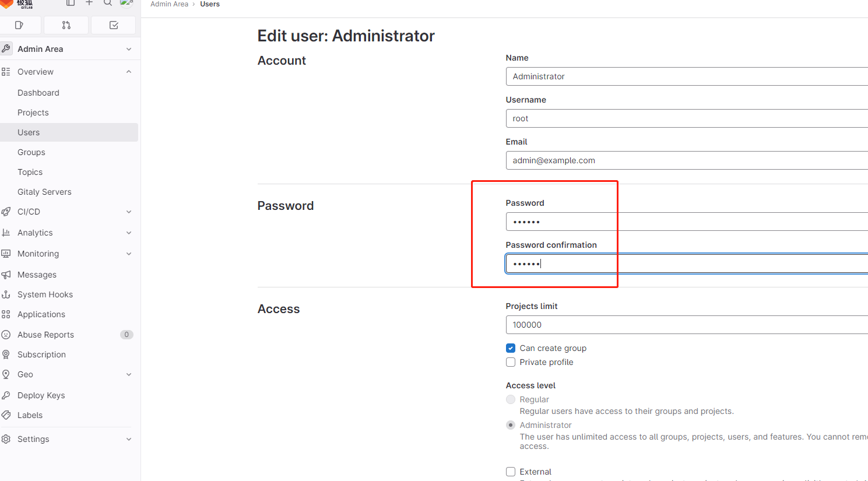The image size is (868, 481).
Task: Click the Name field with Administrator
Action: click(687, 76)
